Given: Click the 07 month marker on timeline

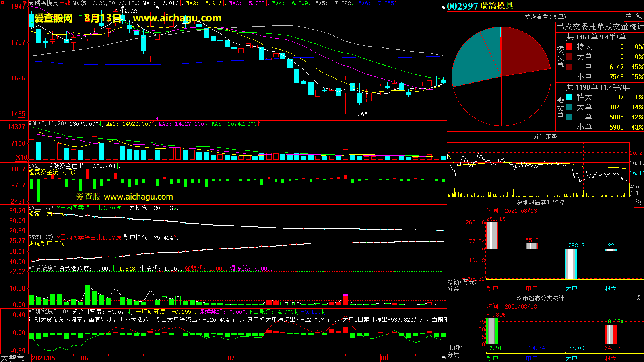Looking at the screenshot, I should point(231,358).
